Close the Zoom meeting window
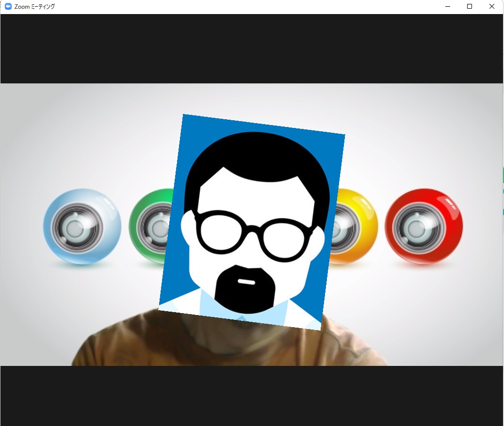The image size is (504, 426). pyautogui.click(x=491, y=6)
